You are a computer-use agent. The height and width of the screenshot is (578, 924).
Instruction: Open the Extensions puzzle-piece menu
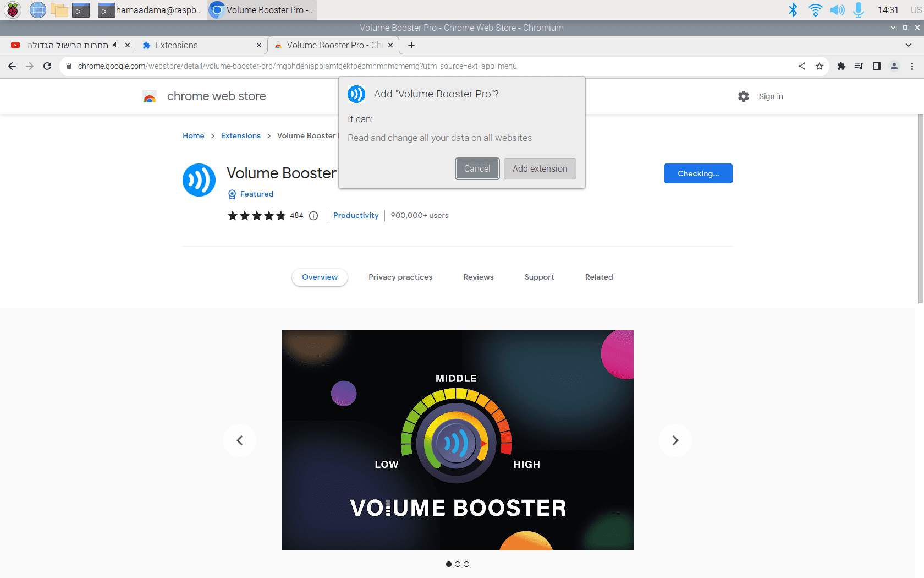[841, 66]
